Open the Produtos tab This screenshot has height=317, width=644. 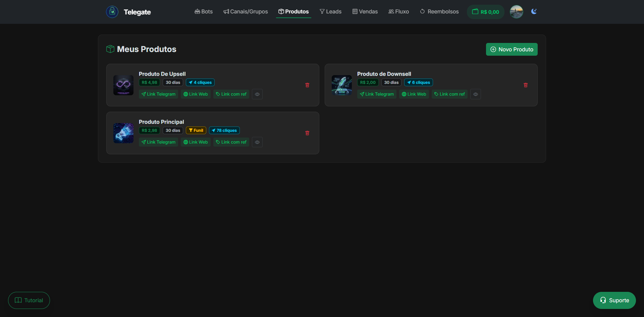(x=293, y=11)
